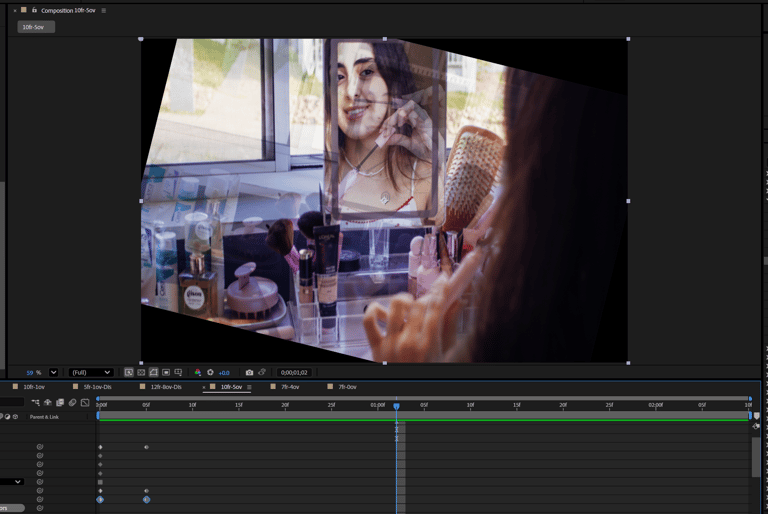The height and width of the screenshot is (514, 768).
Task: Click the right-middle layer transform handle
Action: pos(628,201)
